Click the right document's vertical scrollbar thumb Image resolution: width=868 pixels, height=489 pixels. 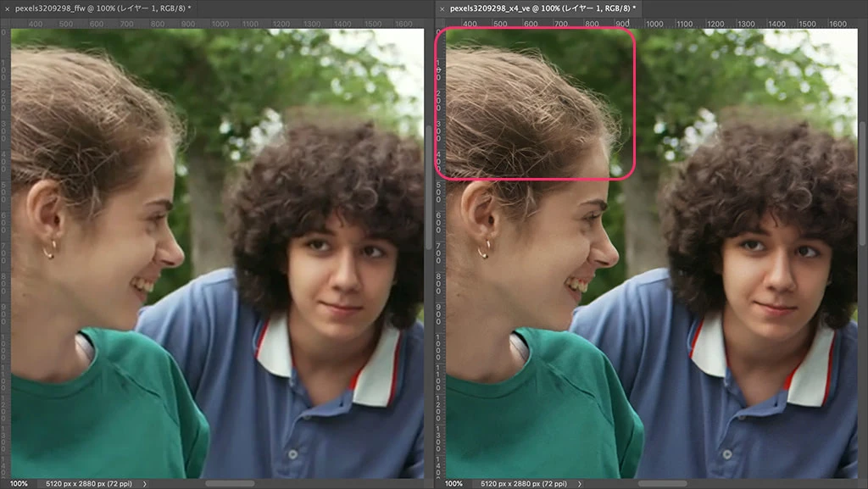[x=863, y=182]
